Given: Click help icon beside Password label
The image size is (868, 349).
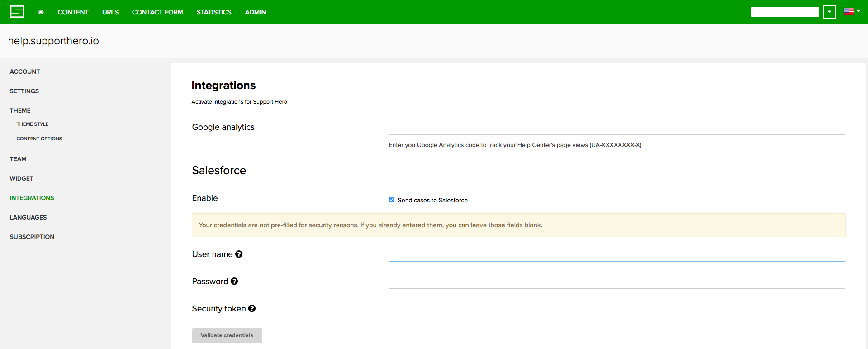Looking at the screenshot, I should (x=234, y=282).
